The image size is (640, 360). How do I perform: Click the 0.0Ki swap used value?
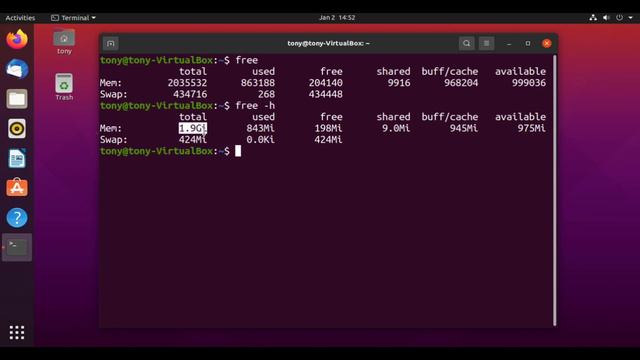pos(260,140)
